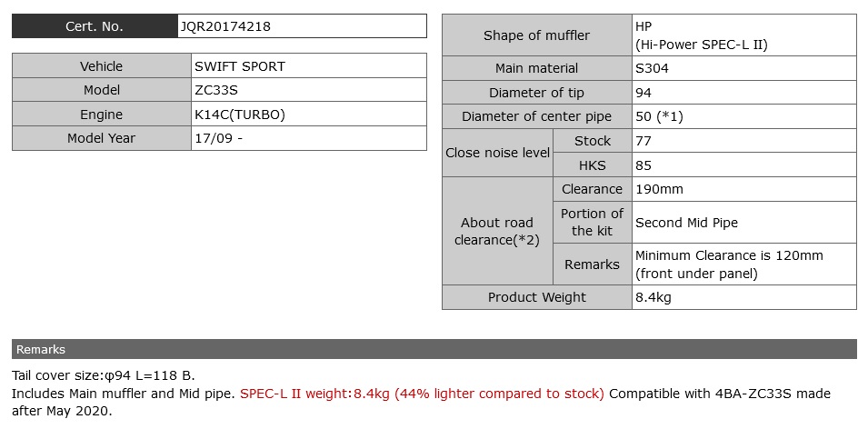Click the SWIFT SPORT vehicle cell
Viewport: 868px width, 439px height.
click(309, 65)
